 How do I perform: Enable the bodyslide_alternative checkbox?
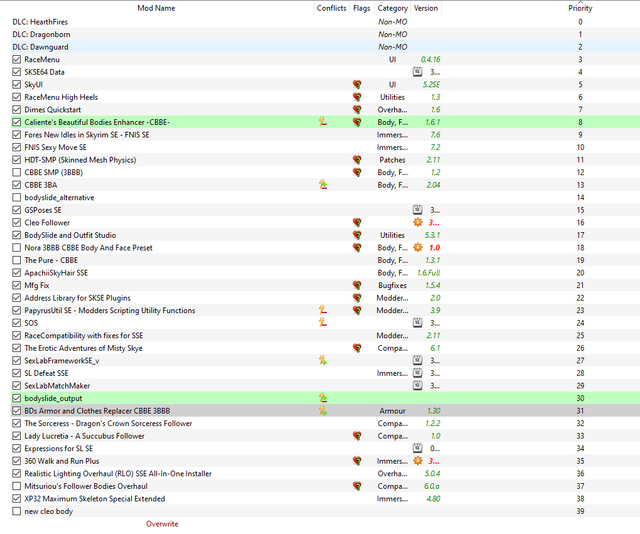[x=16, y=197]
